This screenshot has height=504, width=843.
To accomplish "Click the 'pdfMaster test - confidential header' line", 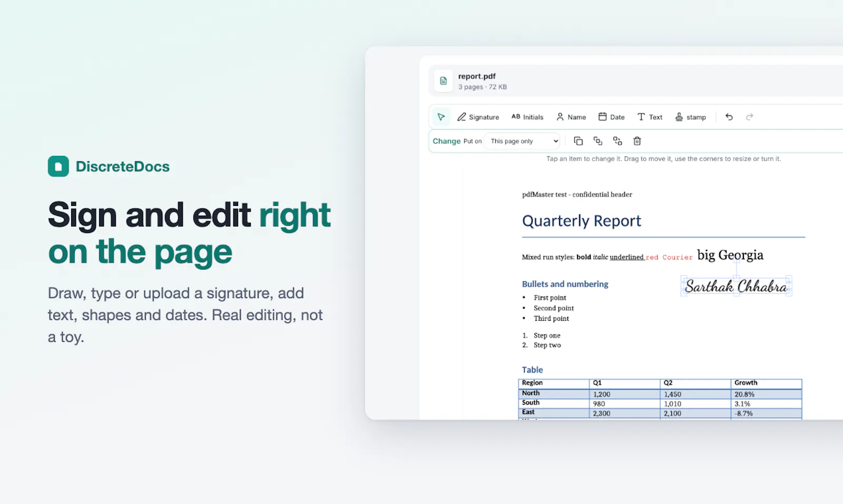I will (x=577, y=194).
